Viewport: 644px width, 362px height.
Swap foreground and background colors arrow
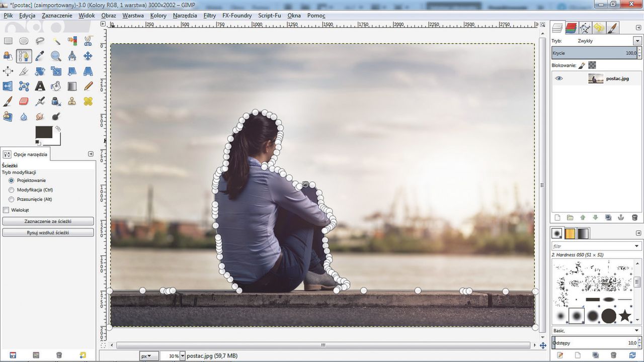point(58,129)
